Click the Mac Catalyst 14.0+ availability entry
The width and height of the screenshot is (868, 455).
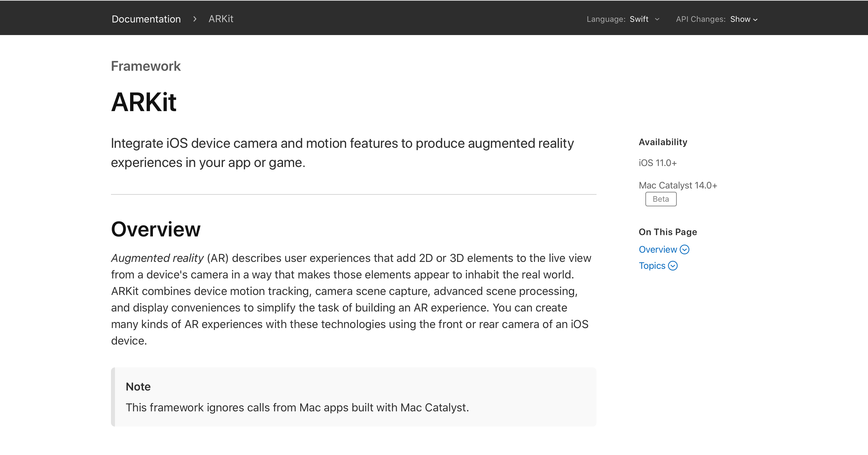[678, 185]
